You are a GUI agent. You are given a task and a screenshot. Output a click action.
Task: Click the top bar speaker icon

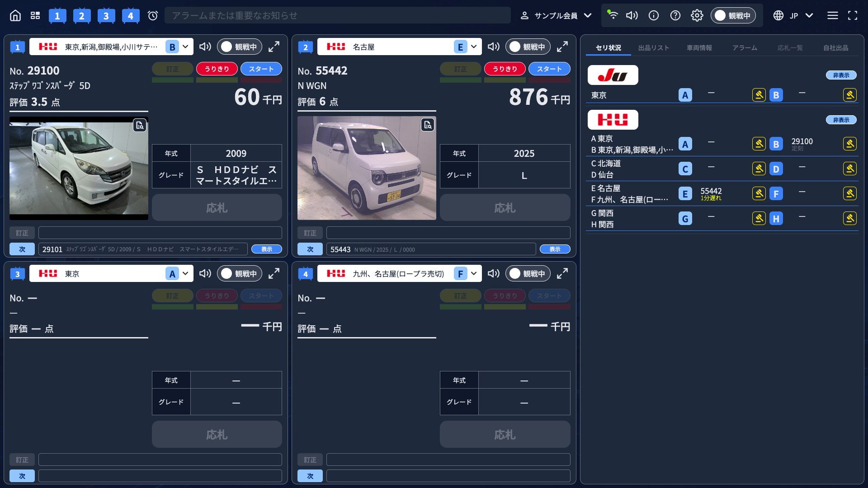[632, 15]
